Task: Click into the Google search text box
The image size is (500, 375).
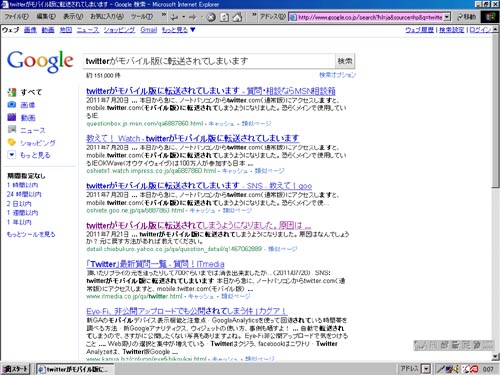Action: 209,61
